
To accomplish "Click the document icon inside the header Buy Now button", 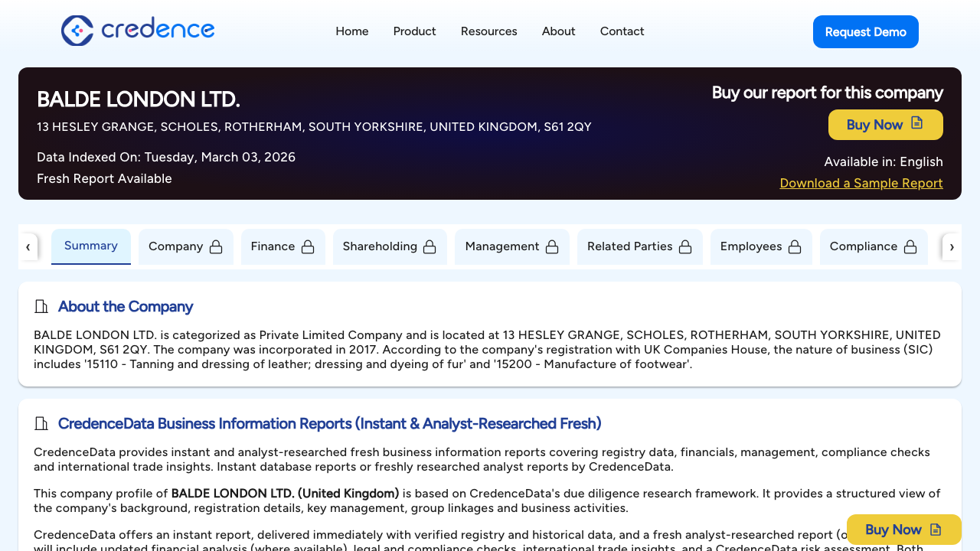I will coord(917,124).
